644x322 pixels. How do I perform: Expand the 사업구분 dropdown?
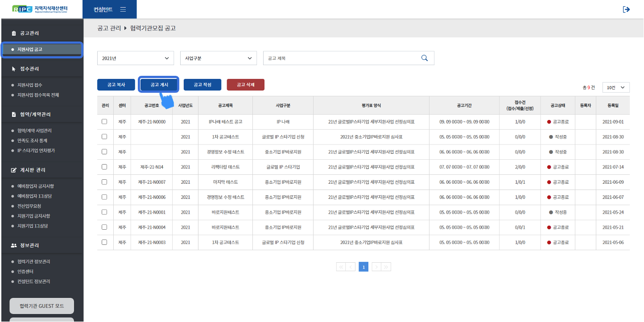(x=218, y=58)
